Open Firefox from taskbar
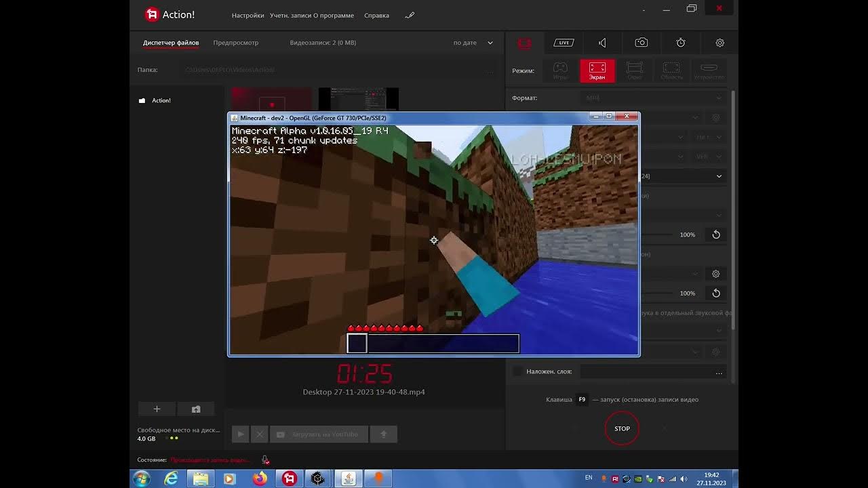The image size is (868, 488). click(x=260, y=479)
